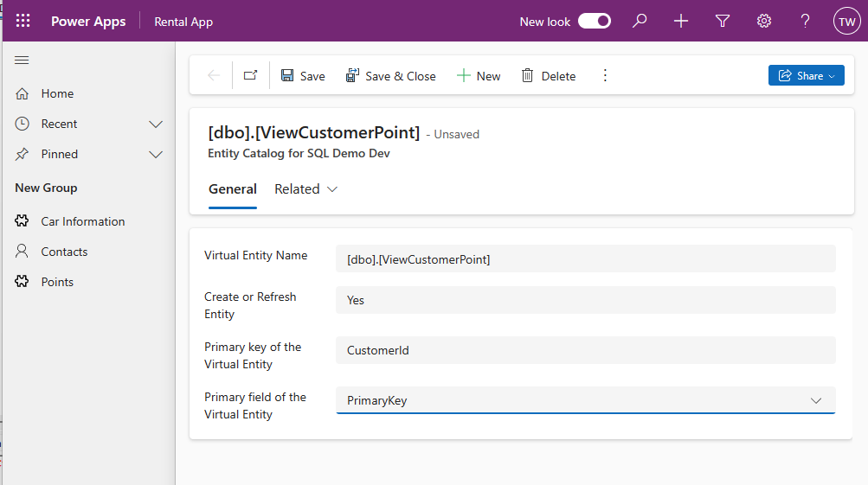Click the Rental App name

coord(183,22)
